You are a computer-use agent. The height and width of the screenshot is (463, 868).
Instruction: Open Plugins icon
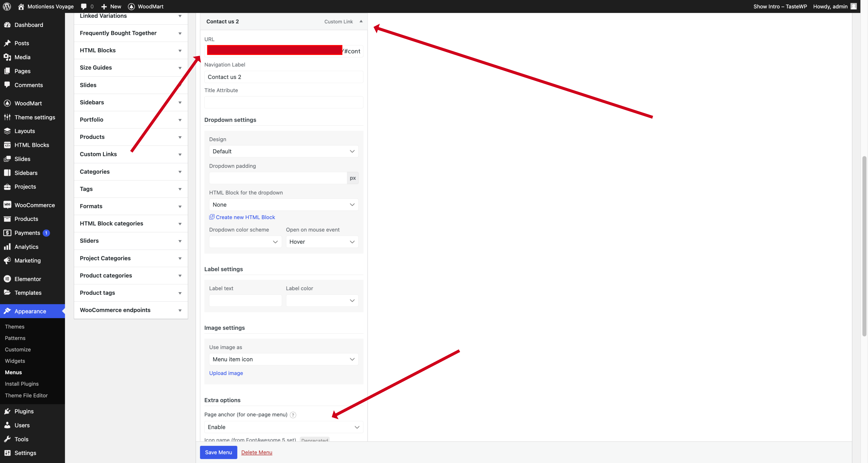tap(7, 411)
